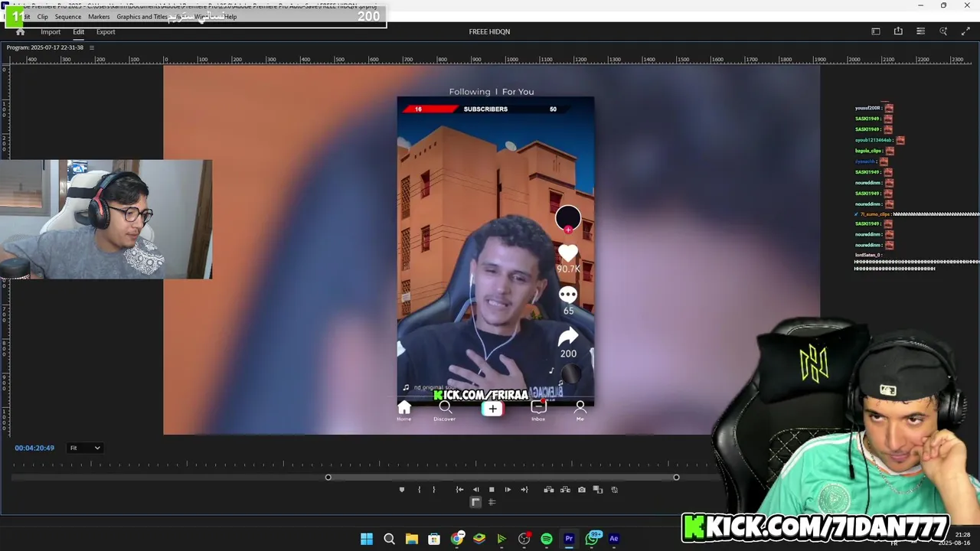The image size is (980, 551).
Task: Click the FREEE HIDQN project title
Action: [x=489, y=31]
